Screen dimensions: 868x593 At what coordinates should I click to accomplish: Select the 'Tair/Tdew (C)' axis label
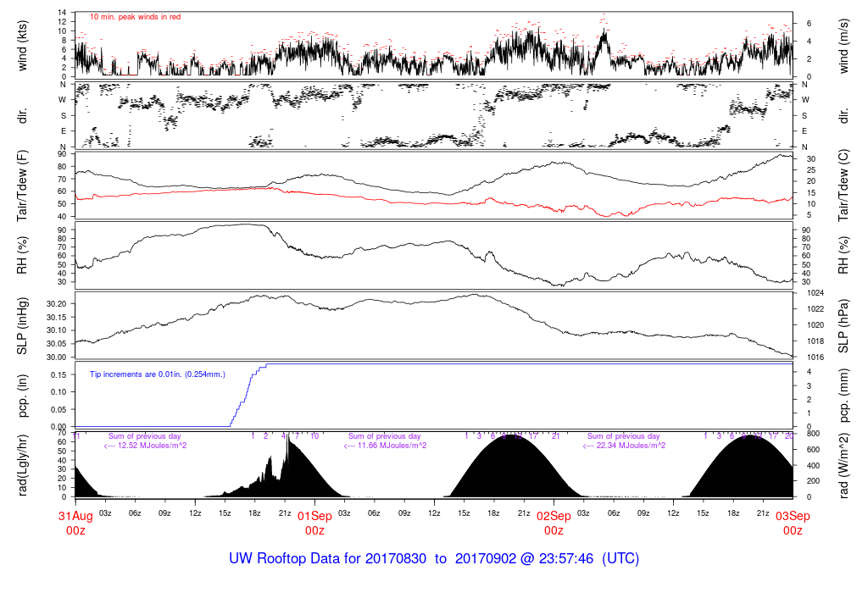tap(843, 186)
